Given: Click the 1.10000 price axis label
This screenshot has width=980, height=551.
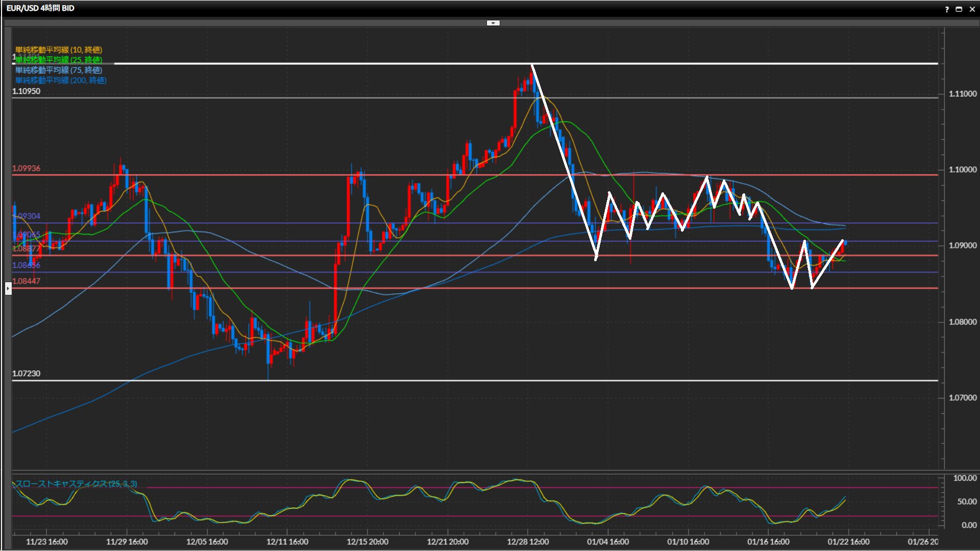Looking at the screenshot, I should pos(962,169).
